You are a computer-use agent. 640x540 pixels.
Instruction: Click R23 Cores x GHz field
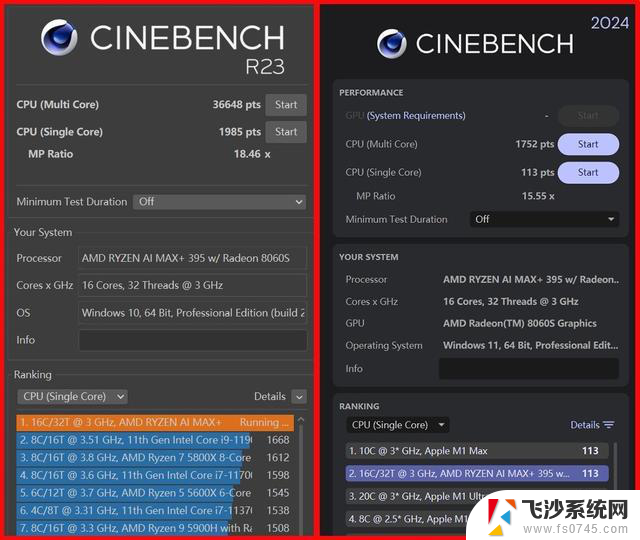point(192,285)
